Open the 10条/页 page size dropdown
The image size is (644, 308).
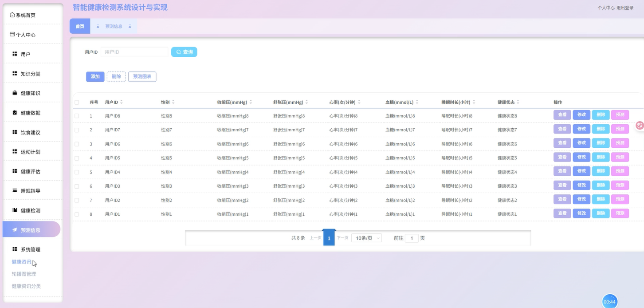click(366, 238)
